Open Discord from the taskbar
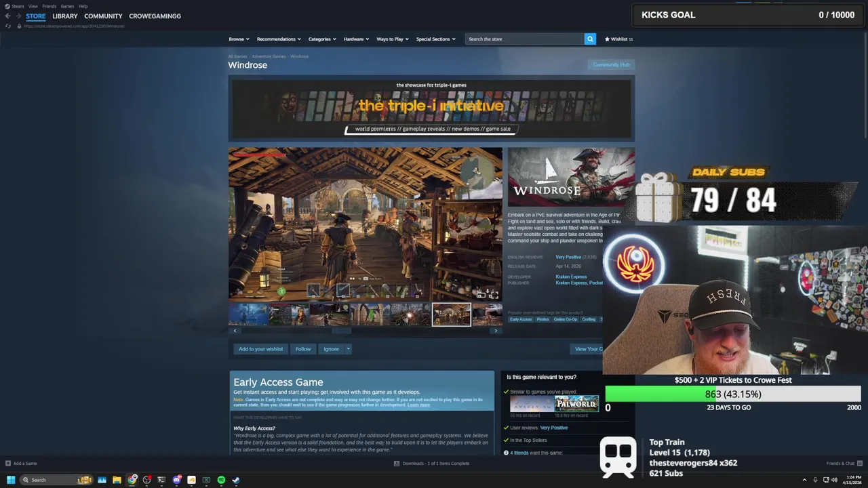 (176, 480)
